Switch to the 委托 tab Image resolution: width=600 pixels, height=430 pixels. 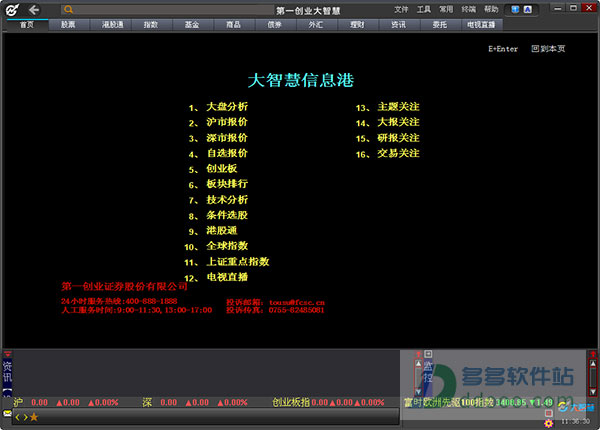tap(440, 25)
